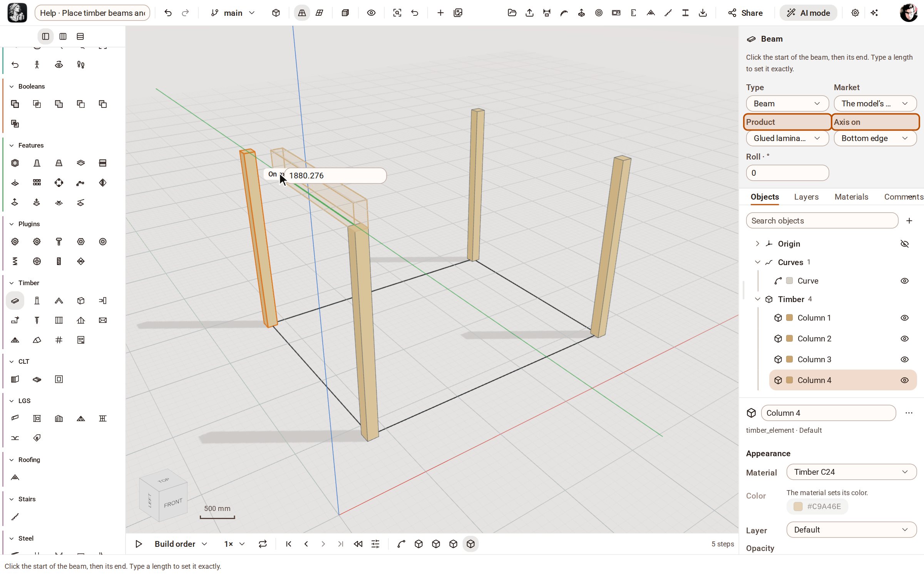Click the #C9A46E color swatch
The image size is (924, 578).
[x=798, y=506]
